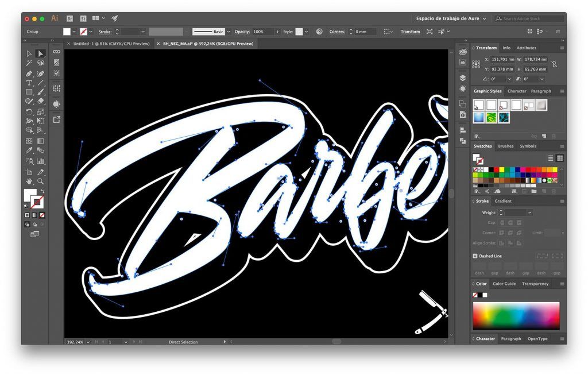Open the fill color dropdown in control bar
The width and height of the screenshot is (588, 375).
[74, 32]
